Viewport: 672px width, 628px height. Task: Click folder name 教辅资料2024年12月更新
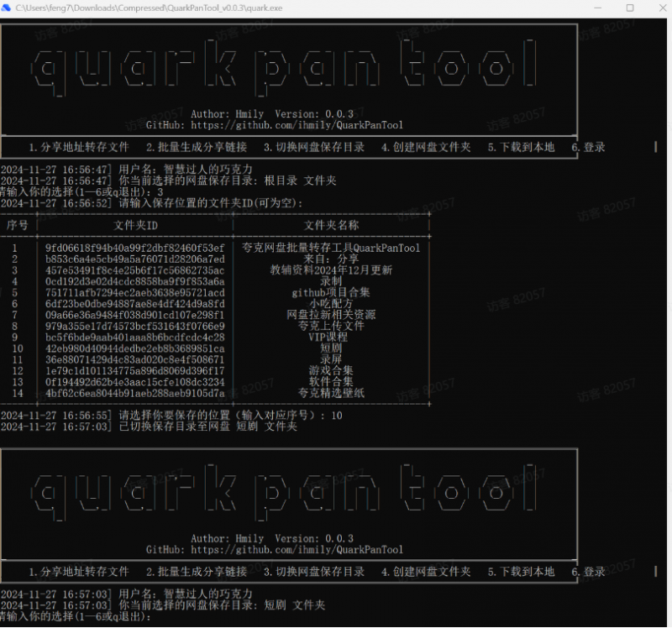coord(331,270)
